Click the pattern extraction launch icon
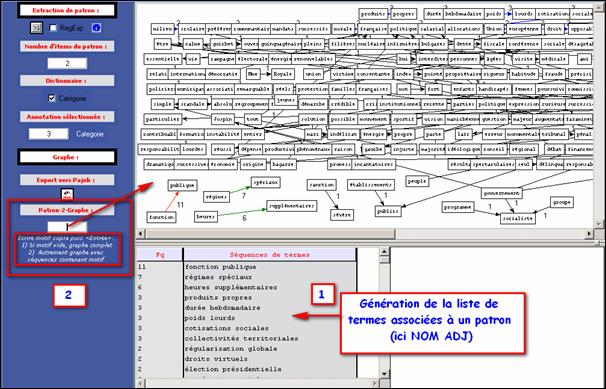Image resolution: width=606 pixels, height=389 pixels. [37, 27]
